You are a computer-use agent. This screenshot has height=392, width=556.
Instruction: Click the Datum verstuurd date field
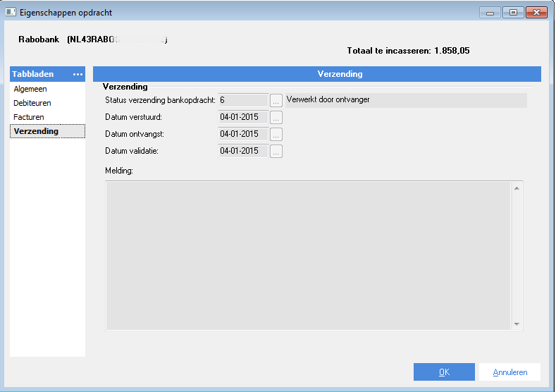(243, 118)
